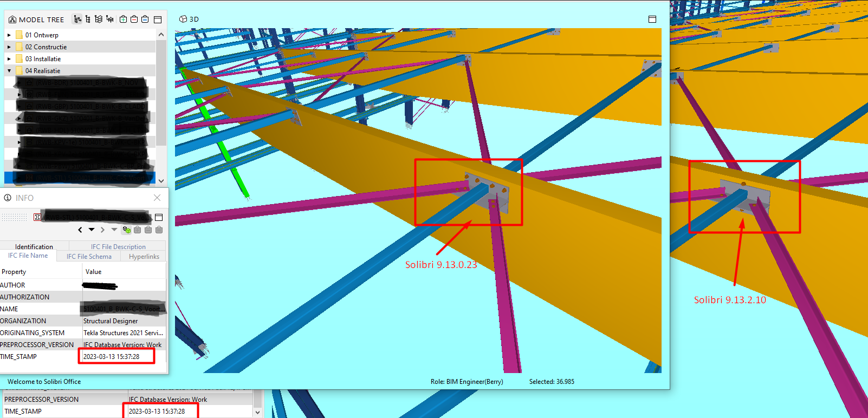Viewport: 868px width, 418px height.
Task: Click the Value column header
Action: tap(124, 272)
